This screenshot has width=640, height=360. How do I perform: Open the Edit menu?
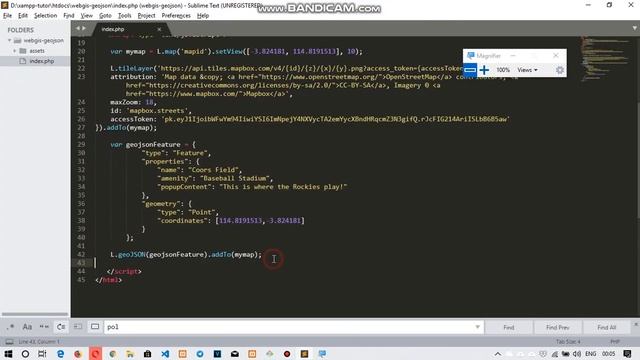[x=23, y=16]
